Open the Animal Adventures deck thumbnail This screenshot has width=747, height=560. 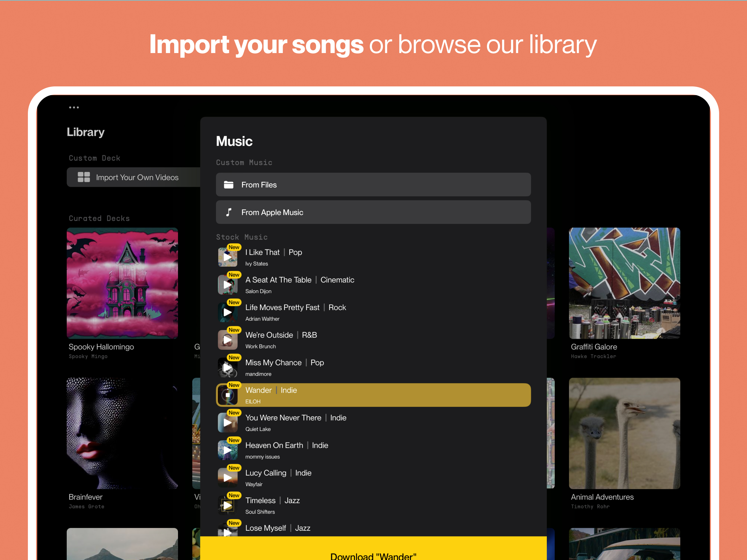[625, 433]
